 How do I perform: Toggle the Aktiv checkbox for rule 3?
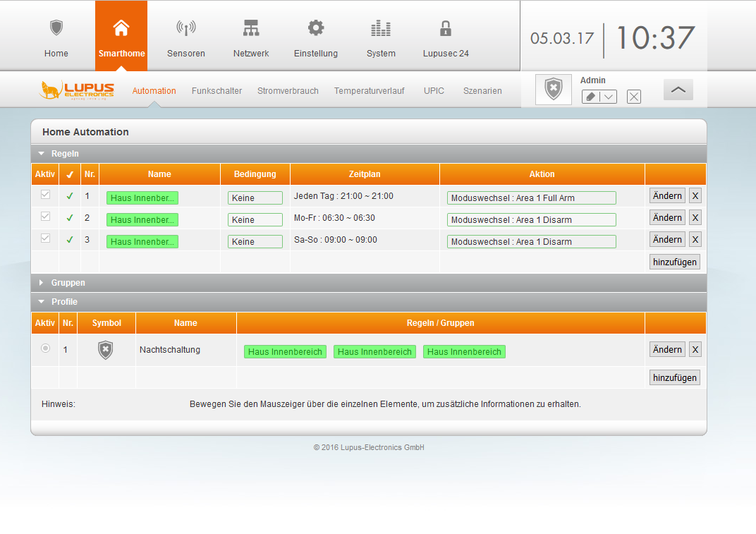coord(45,238)
